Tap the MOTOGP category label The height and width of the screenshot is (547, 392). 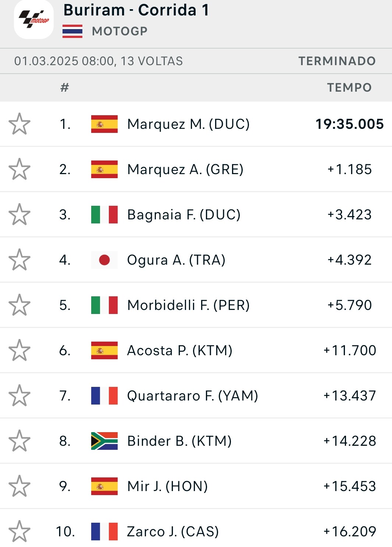tap(120, 31)
